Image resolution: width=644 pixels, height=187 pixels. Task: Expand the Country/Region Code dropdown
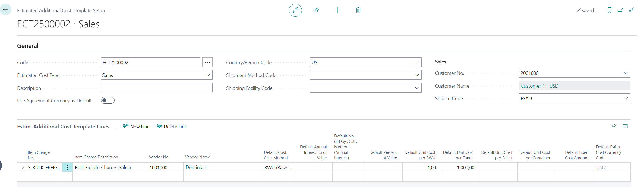(417, 62)
